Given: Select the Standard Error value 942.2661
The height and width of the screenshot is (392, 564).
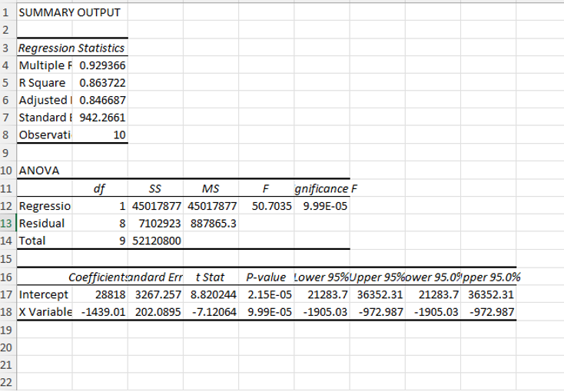Looking at the screenshot, I should point(100,118).
